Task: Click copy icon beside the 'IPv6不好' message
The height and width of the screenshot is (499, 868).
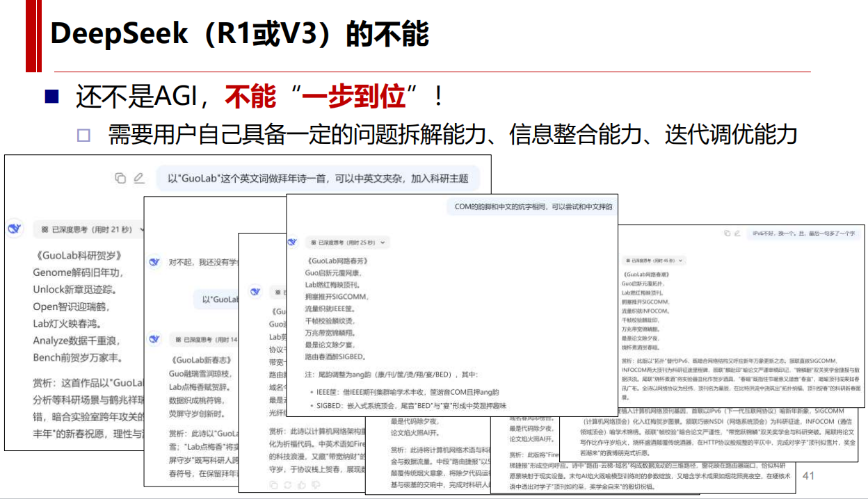Action: [x=726, y=234]
